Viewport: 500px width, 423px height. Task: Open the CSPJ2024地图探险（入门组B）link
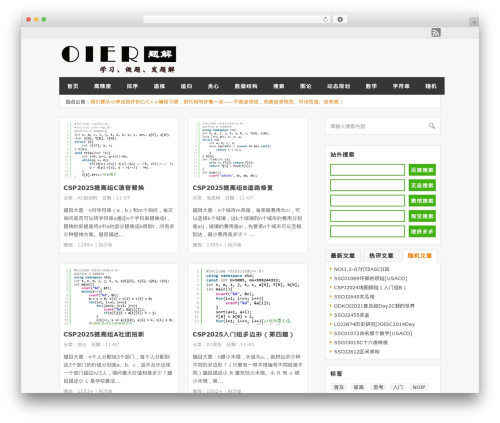370,287
